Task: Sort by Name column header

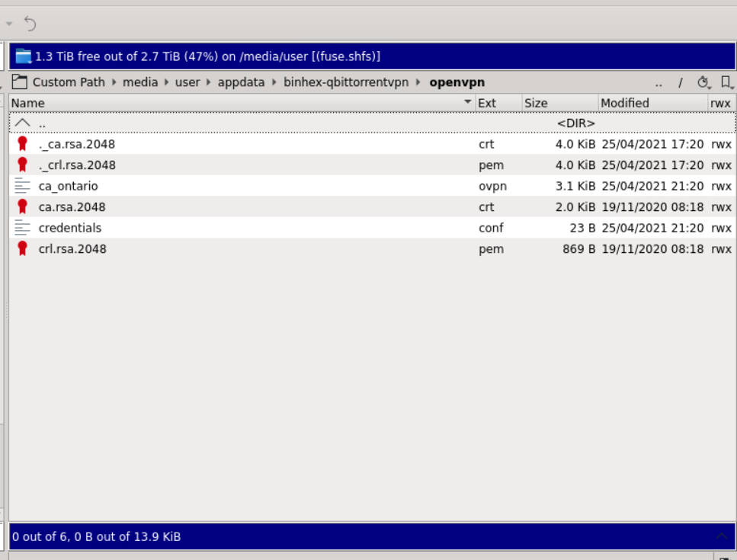Action: [242, 103]
